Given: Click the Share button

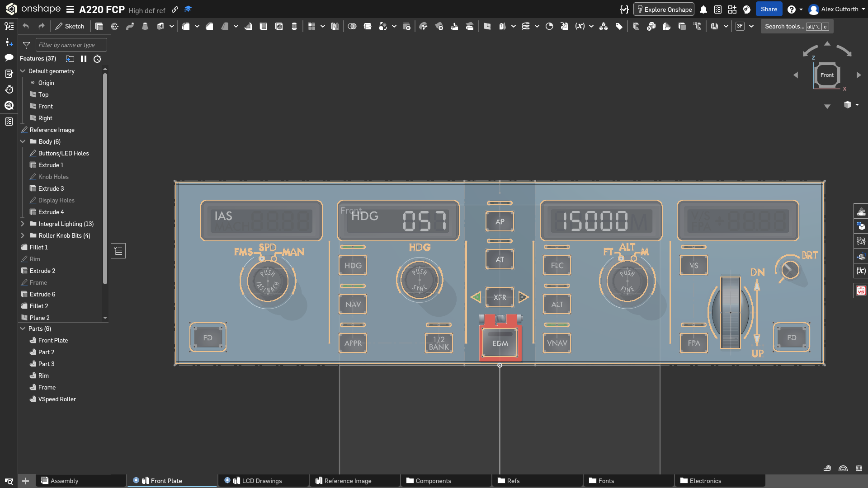Looking at the screenshot, I should [x=769, y=9].
